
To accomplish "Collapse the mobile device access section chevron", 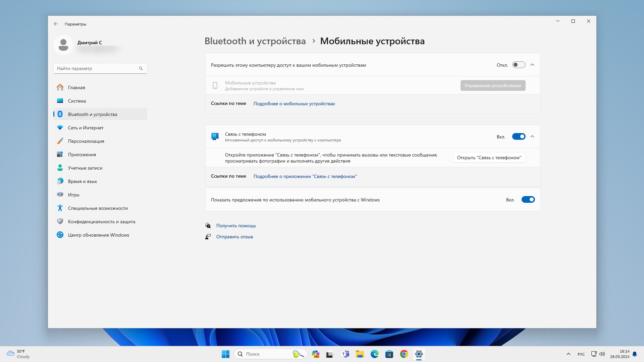I will click(x=532, y=65).
